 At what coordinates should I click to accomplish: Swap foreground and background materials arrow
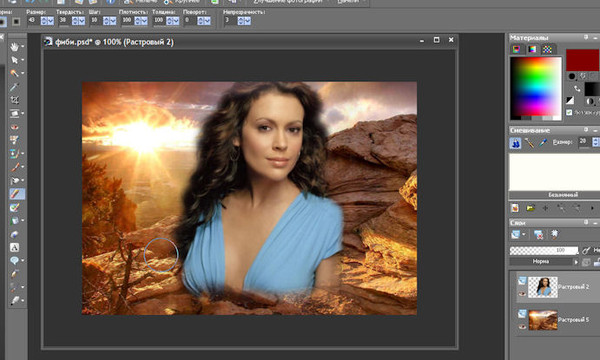pos(578,89)
